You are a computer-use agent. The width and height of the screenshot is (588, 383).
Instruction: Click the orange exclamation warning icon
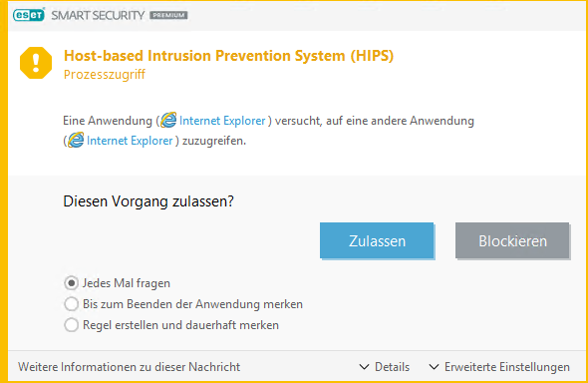coord(36,63)
